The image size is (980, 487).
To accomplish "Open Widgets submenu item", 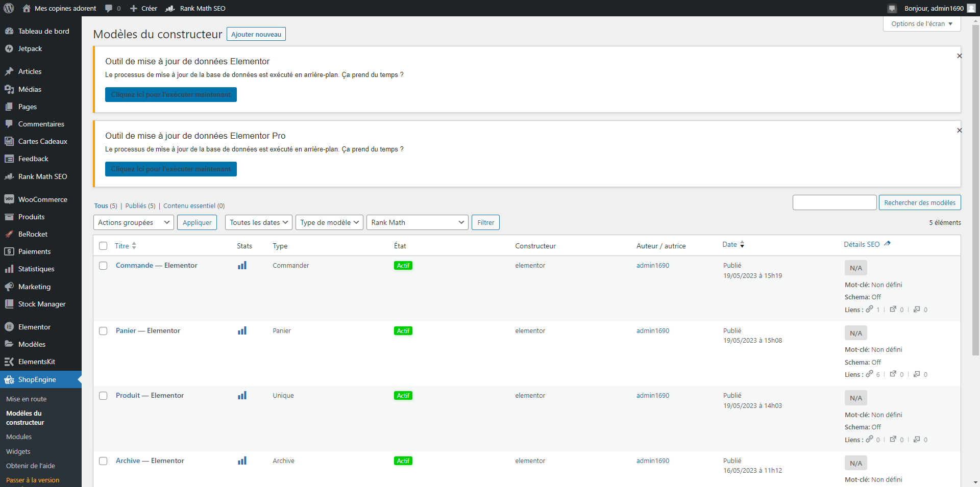I will click(18, 452).
